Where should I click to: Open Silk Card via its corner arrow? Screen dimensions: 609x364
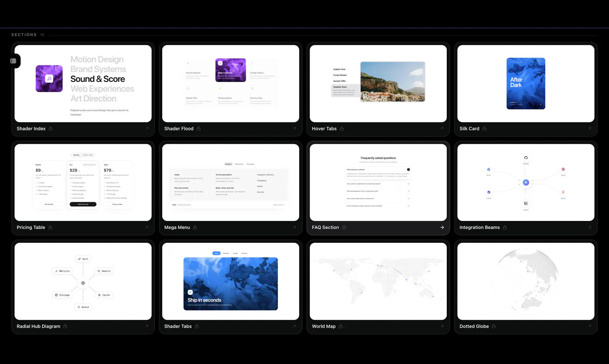590,129
